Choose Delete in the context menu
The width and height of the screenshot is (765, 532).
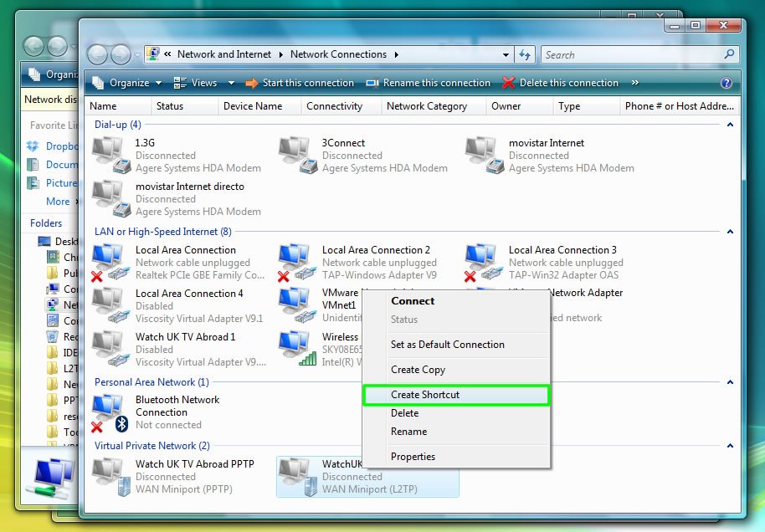[x=457, y=413]
